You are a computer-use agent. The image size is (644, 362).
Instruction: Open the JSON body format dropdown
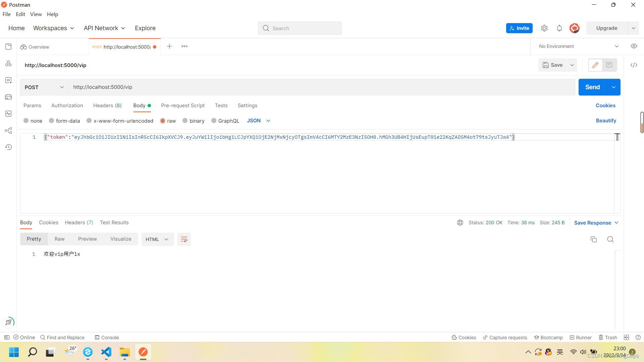(258, 121)
